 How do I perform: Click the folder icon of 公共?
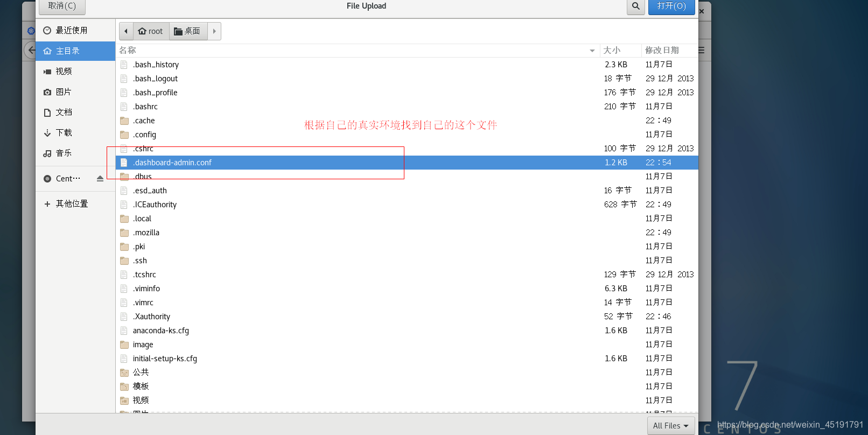pyautogui.click(x=124, y=373)
